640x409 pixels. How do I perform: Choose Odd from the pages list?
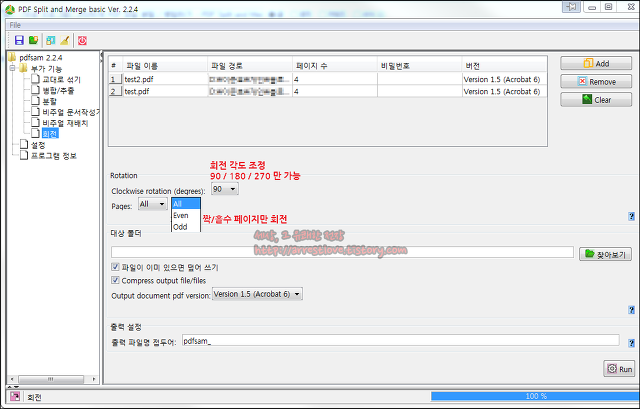tap(186, 227)
